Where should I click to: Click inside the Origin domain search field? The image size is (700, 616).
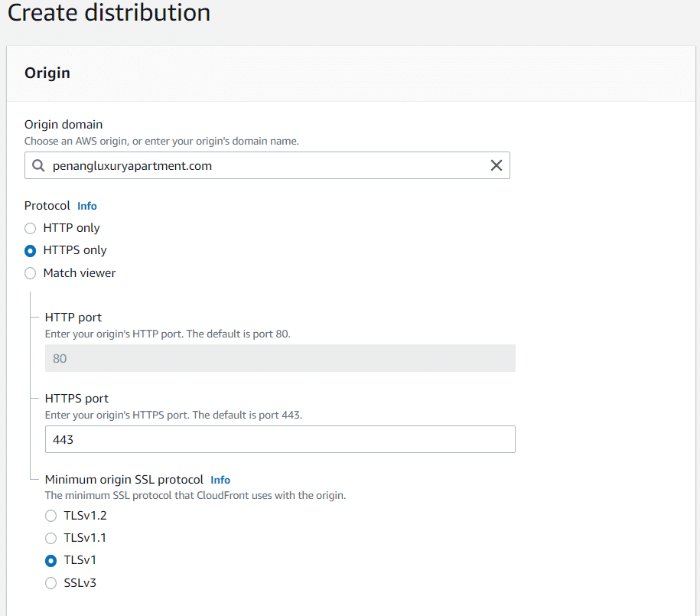tap(267, 165)
